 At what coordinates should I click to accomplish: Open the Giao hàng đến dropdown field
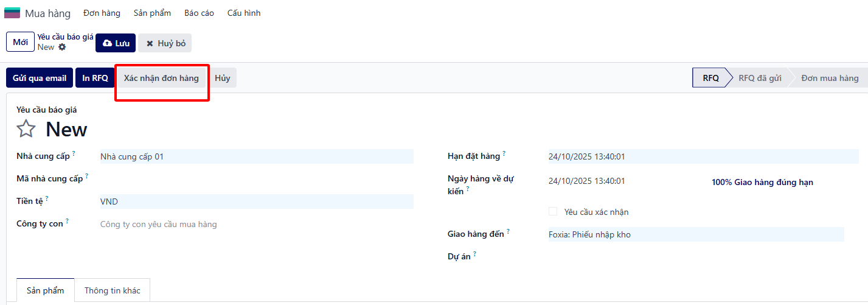point(695,234)
